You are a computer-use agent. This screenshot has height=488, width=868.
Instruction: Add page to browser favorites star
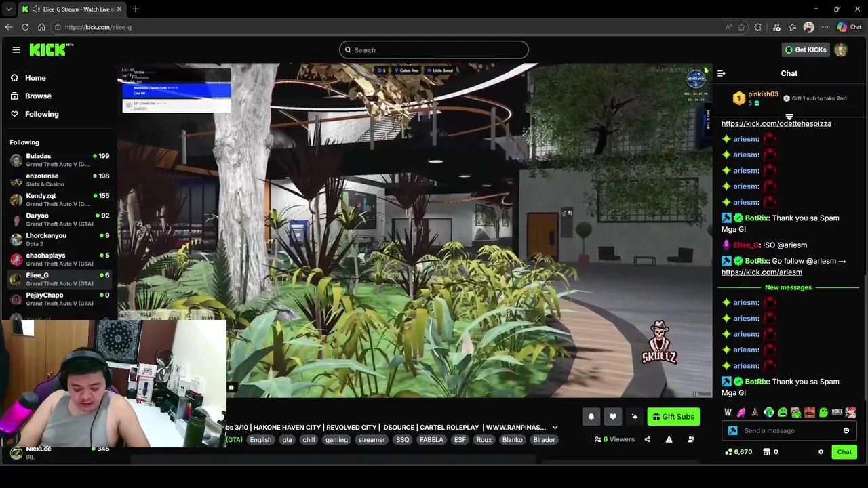[741, 27]
